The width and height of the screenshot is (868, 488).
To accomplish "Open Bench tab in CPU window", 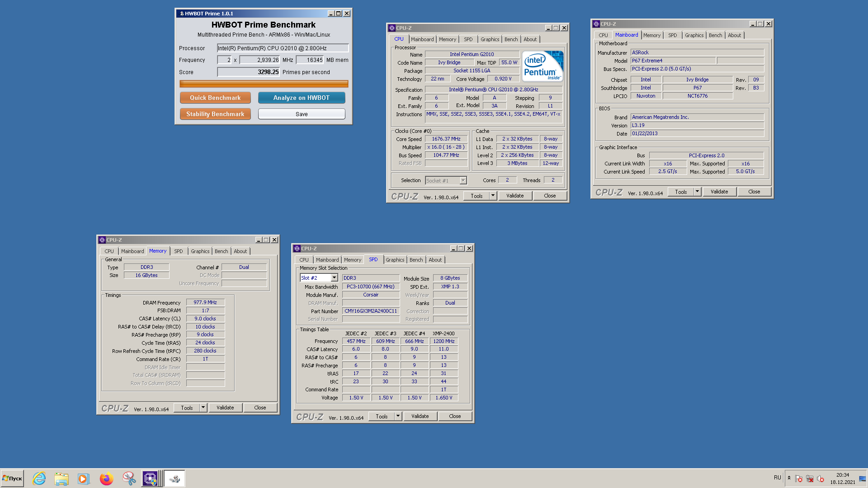I will pos(511,39).
